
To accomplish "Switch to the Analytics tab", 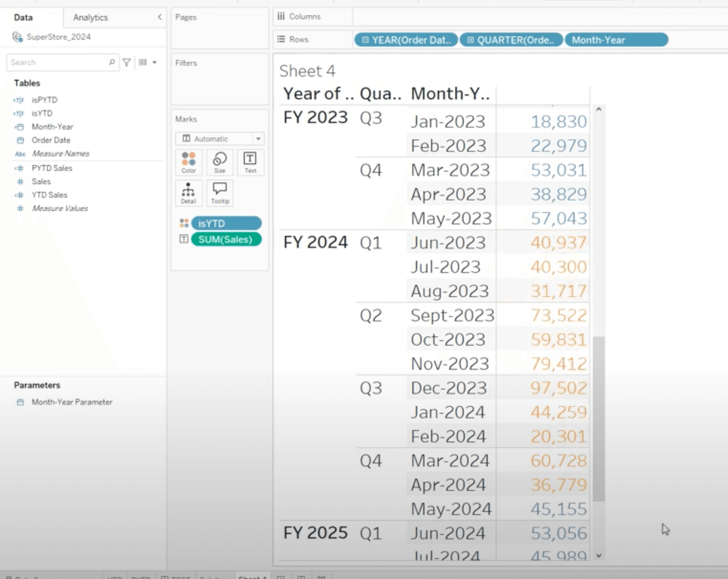I will [90, 17].
